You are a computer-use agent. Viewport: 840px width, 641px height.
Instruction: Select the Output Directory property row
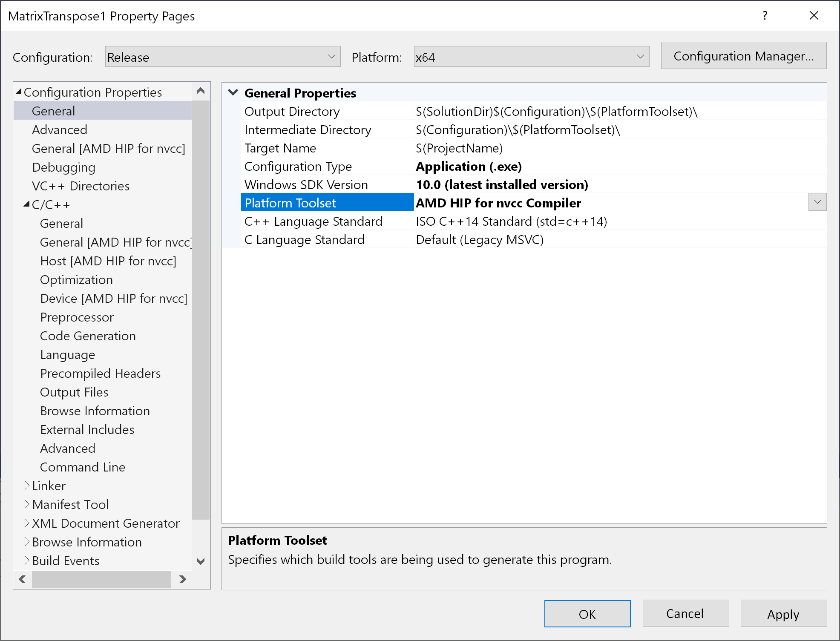pyautogui.click(x=292, y=112)
